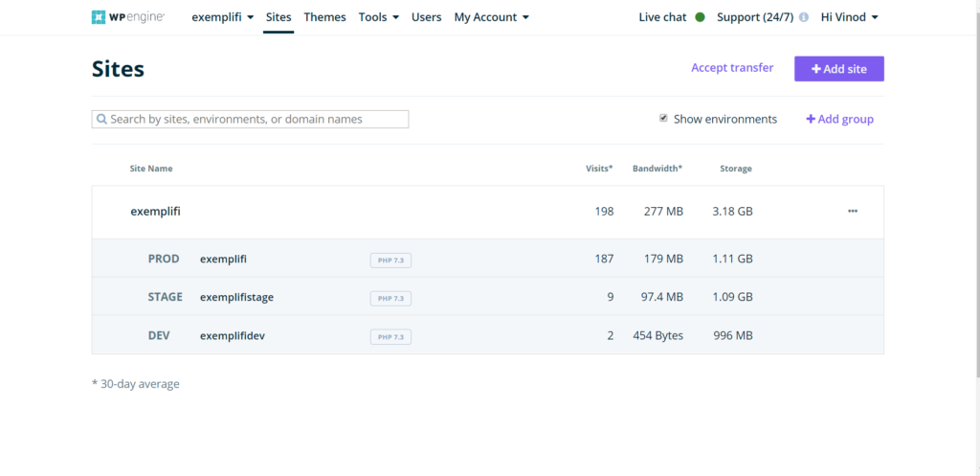Image resolution: width=980 pixels, height=476 pixels.
Task: Click the PHP 7.3 badge for STAGE
Action: (390, 299)
